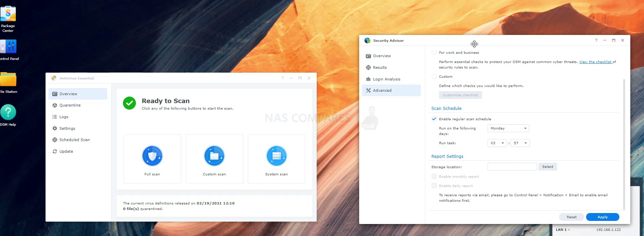Open Overview in Security Advisor sidebar
This screenshot has width=644, height=236.
(391, 56)
